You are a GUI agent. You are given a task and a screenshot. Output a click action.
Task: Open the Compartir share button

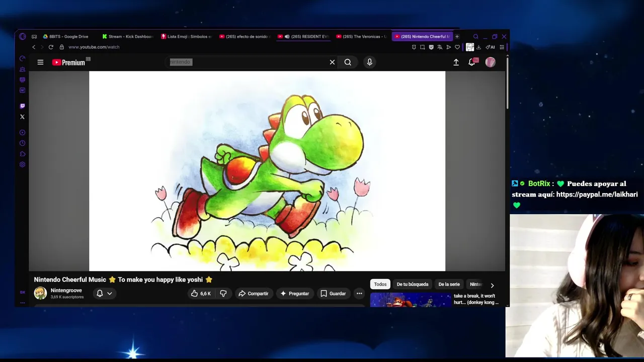(254, 294)
